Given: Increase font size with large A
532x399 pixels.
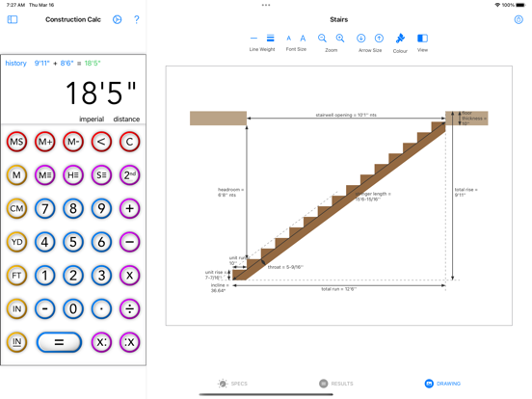Looking at the screenshot, I should [303, 38].
